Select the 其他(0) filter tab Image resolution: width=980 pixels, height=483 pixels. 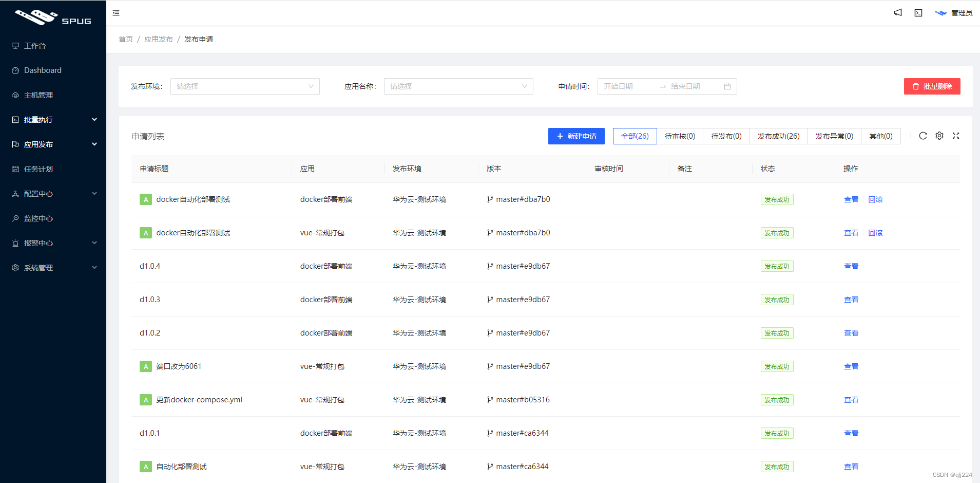click(x=881, y=136)
